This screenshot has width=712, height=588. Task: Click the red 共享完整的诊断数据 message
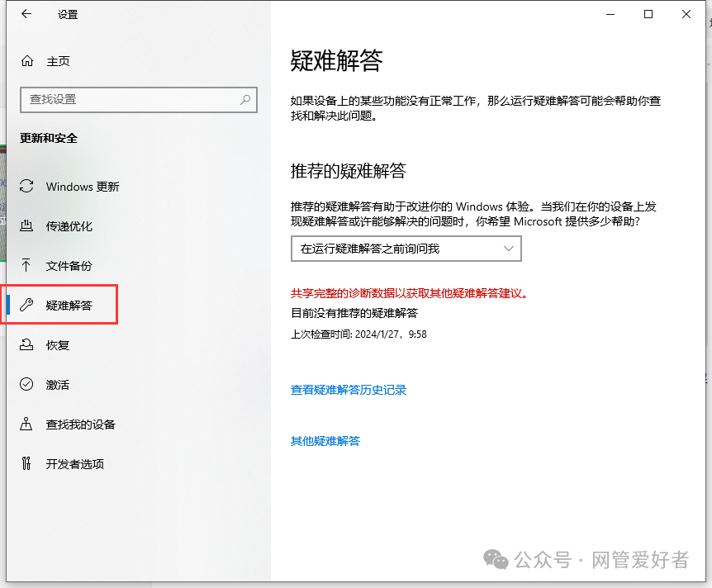pos(410,293)
